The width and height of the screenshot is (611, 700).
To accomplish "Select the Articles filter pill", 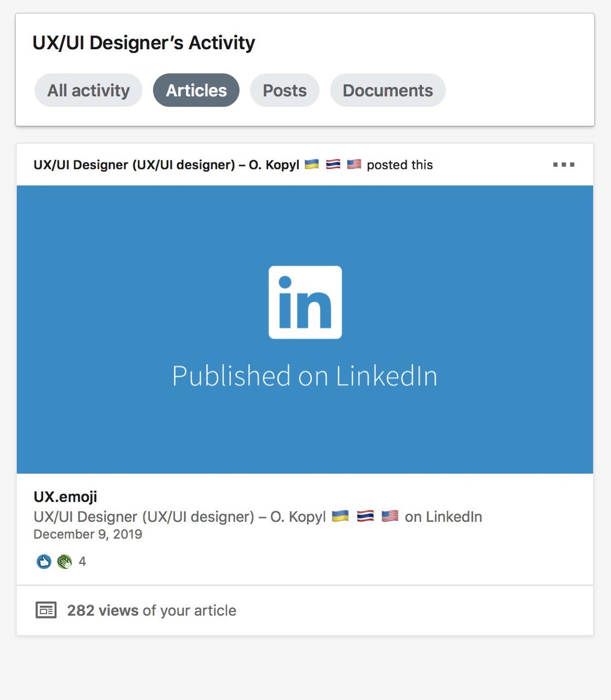I will pos(196,90).
